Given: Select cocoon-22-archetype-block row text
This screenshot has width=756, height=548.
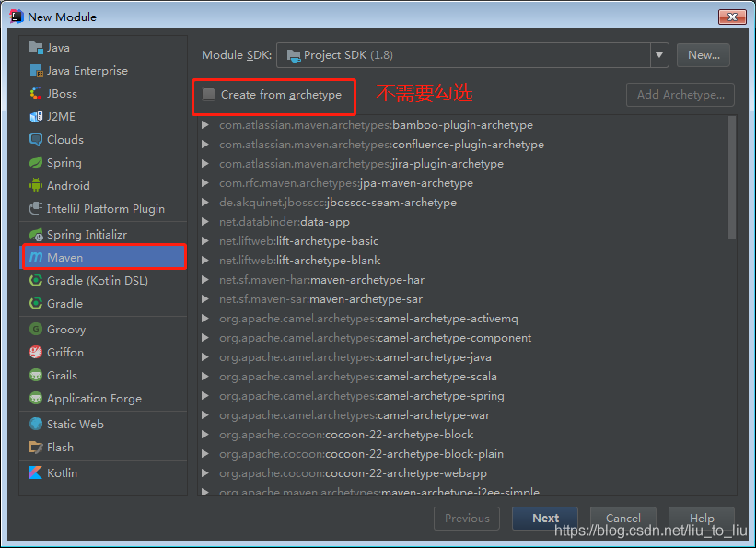Looking at the screenshot, I should click(346, 434).
